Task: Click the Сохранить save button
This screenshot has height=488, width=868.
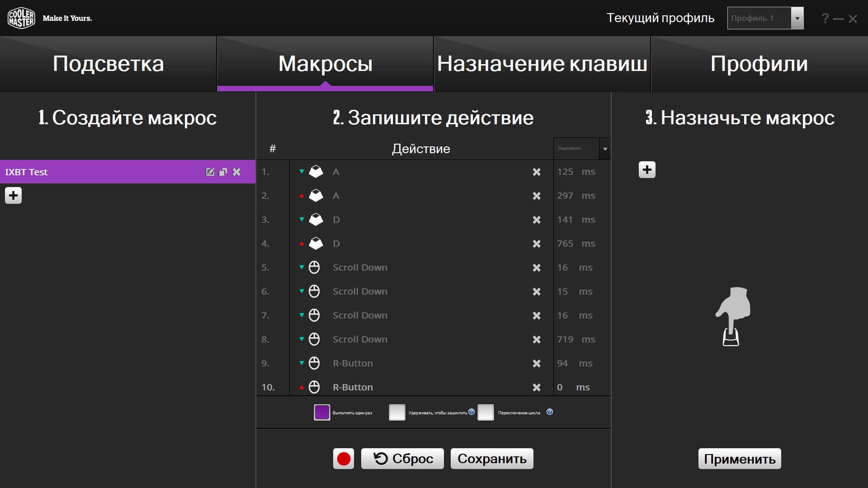Action: pos(492,459)
